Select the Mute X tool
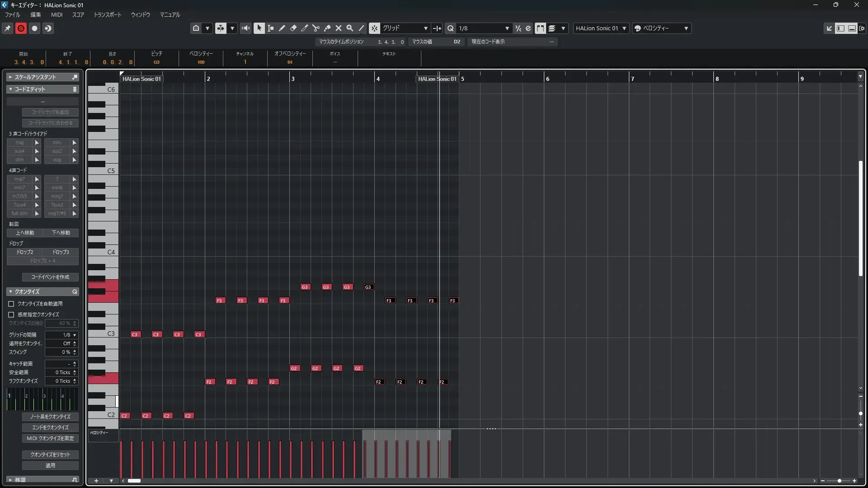 338,28
